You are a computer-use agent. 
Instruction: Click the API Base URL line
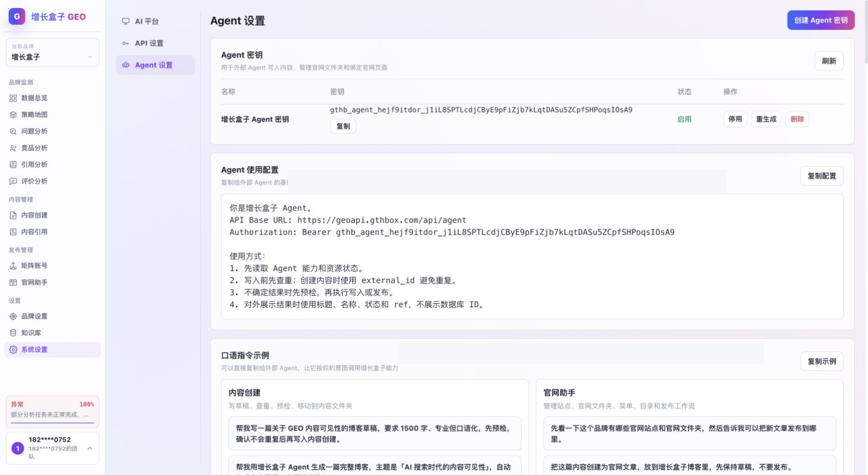[x=348, y=220]
